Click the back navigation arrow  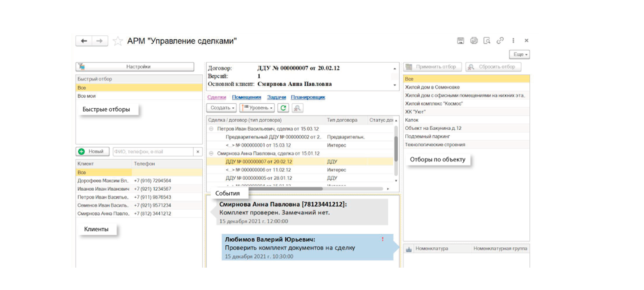pyautogui.click(x=84, y=41)
